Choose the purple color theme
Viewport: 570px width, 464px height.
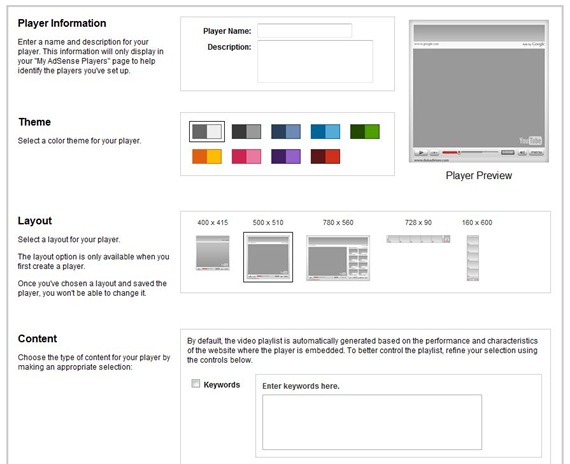click(286, 156)
